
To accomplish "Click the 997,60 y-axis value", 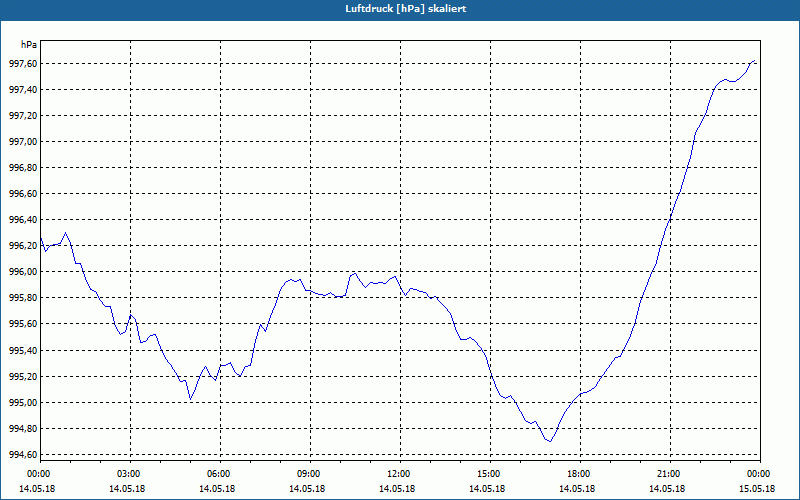I will 24,64.
